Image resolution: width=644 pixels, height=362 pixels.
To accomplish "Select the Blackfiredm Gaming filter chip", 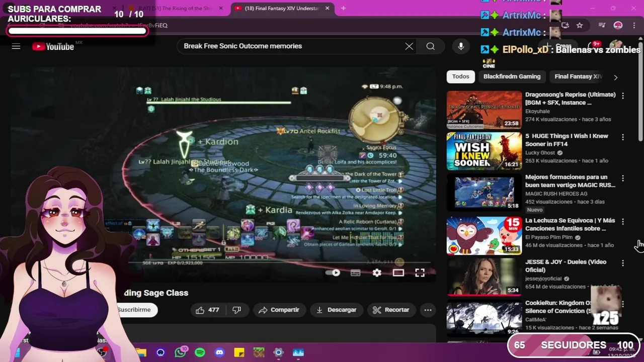I will (512, 76).
